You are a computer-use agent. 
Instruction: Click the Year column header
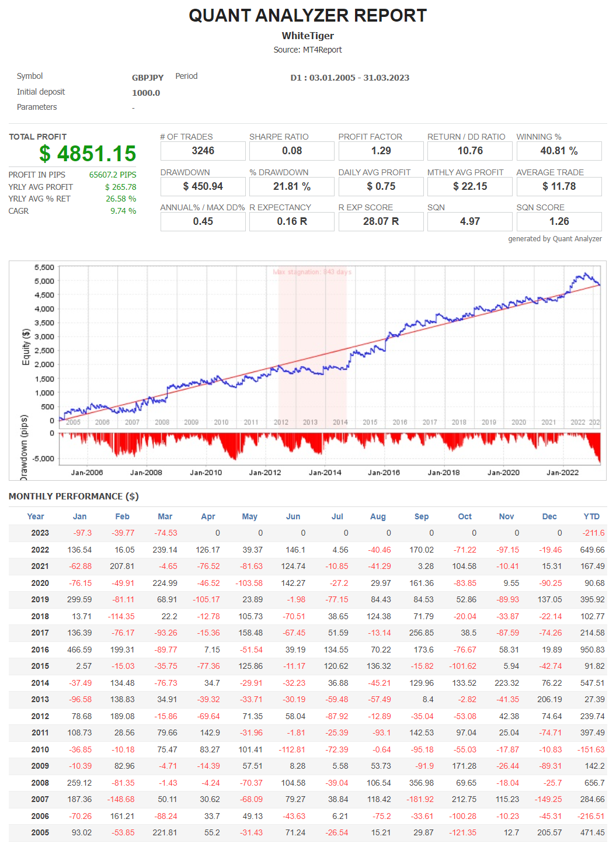[x=36, y=516]
